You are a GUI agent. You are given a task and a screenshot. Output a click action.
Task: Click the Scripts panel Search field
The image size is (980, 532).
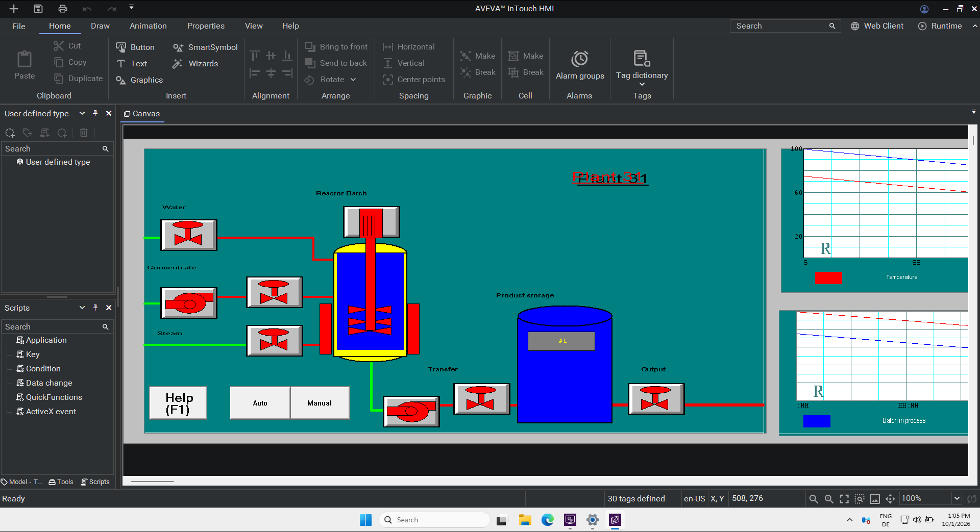(57, 326)
